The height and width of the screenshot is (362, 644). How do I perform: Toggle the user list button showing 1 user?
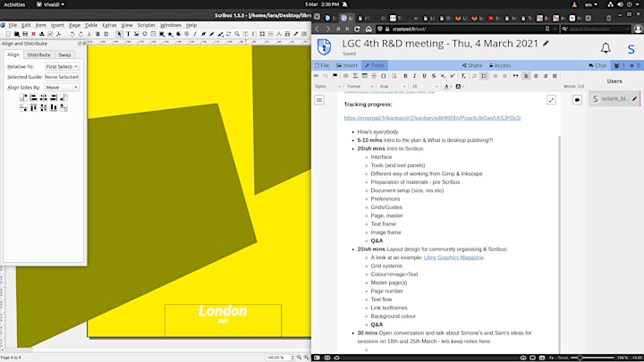coord(619,65)
